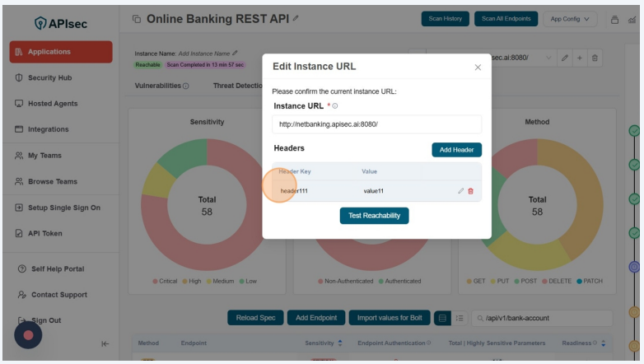644x364 pixels.
Task: Click the delete instance trash icon
Action: [x=595, y=58]
